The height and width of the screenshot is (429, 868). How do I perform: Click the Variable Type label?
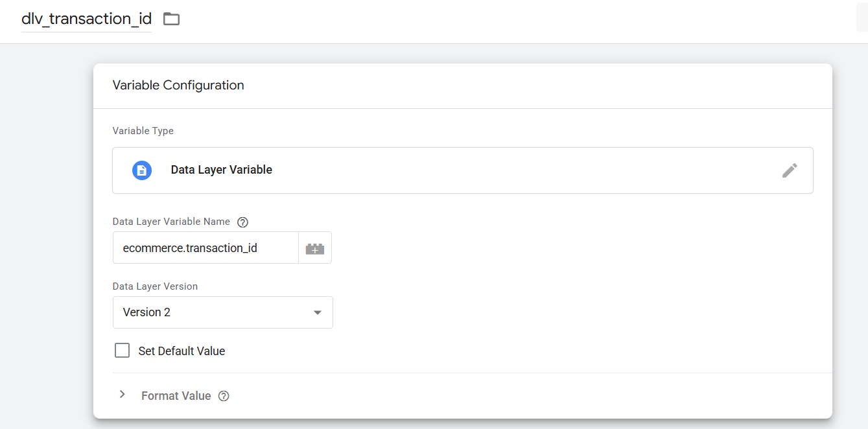pos(143,131)
